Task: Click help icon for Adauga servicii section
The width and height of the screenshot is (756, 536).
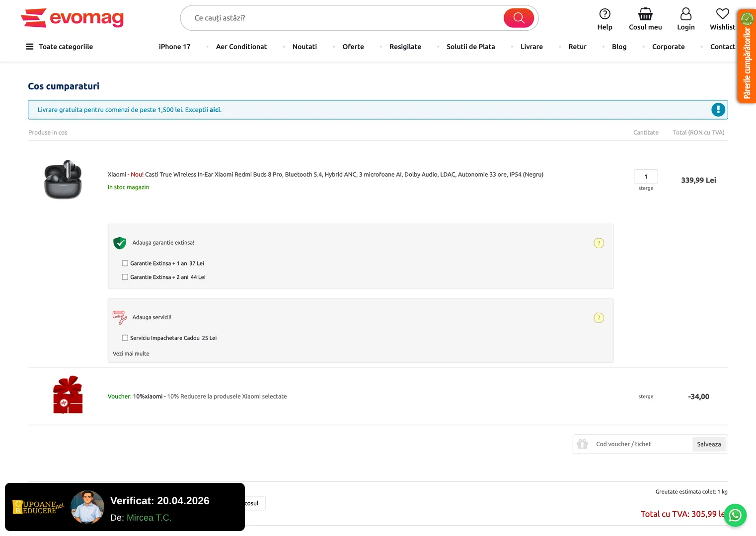Action: coord(599,318)
